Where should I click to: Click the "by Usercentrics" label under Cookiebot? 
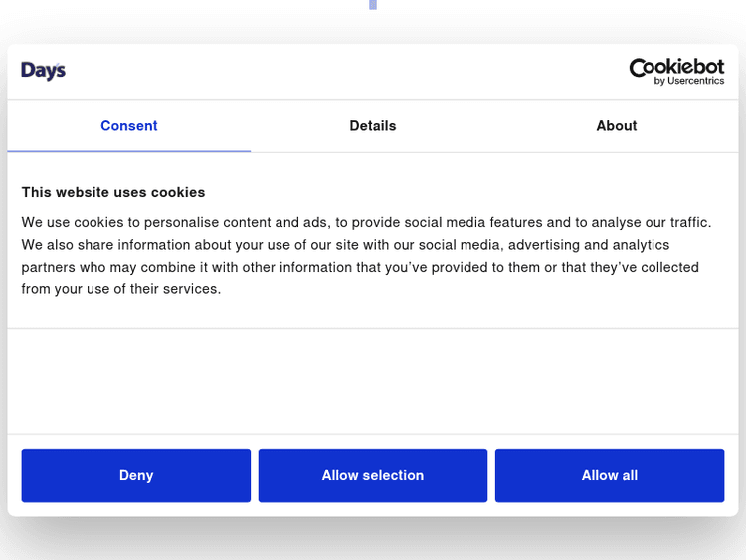pos(688,82)
